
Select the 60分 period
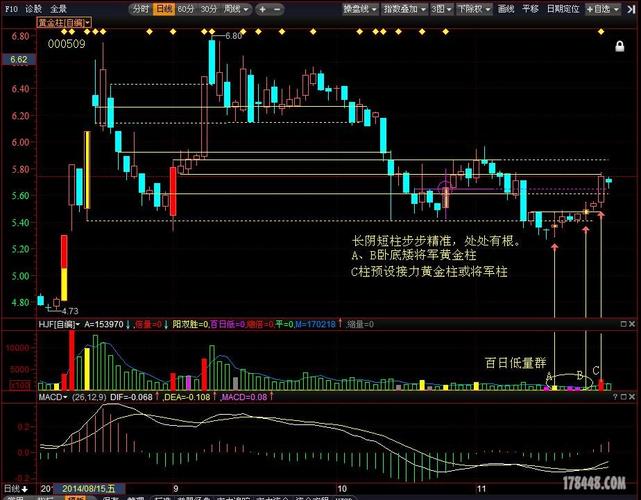[x=187, y=9]
